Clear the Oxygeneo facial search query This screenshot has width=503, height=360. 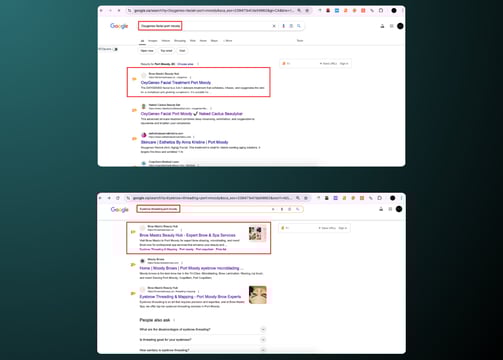pyautogui.click(x=274, y=26)
